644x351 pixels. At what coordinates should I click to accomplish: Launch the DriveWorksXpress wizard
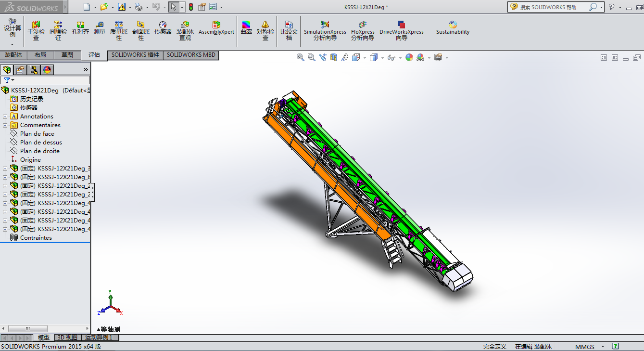click(402, 30)
